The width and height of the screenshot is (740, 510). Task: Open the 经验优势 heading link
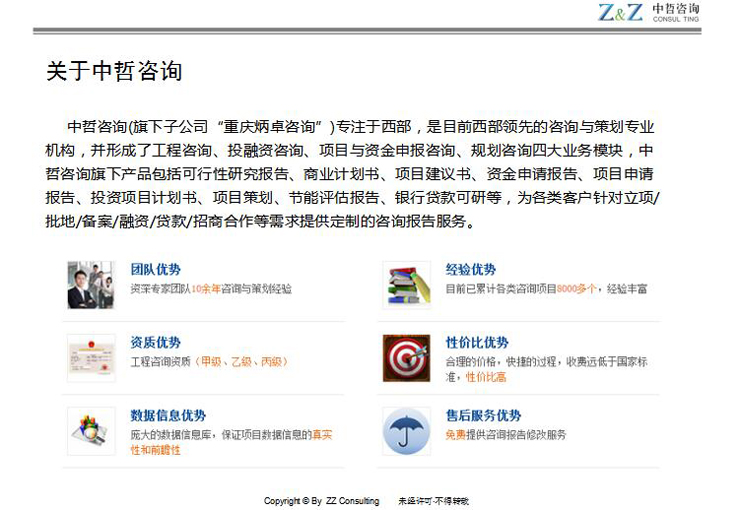[470, 270]
